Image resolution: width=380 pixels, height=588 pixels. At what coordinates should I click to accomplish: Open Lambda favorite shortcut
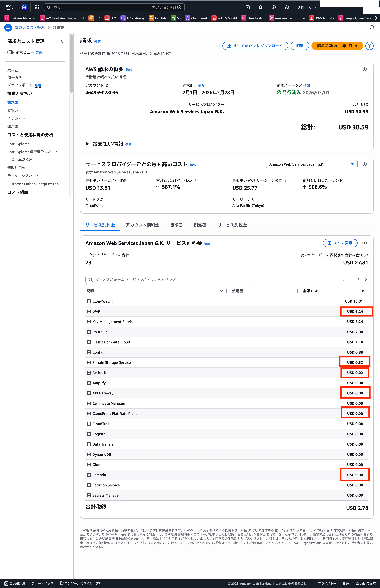158,18
